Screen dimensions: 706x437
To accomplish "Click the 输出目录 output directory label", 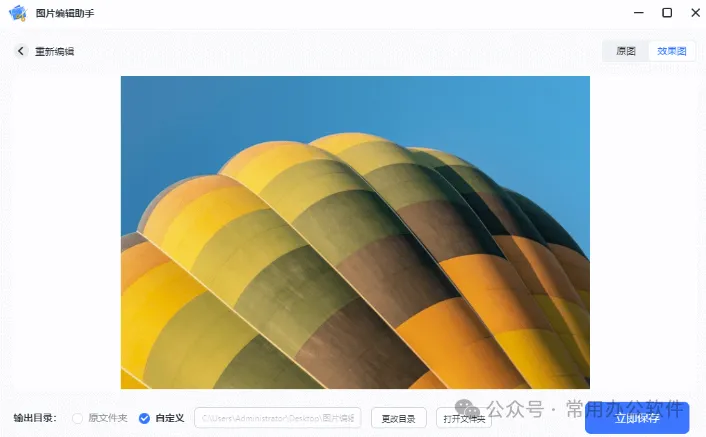I will [35, 418].
